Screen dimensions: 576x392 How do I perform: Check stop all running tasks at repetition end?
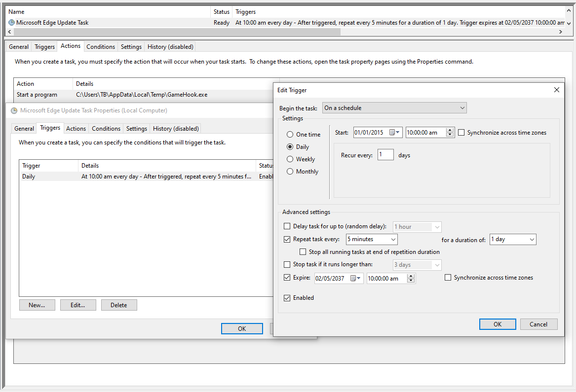click(303, 251)
